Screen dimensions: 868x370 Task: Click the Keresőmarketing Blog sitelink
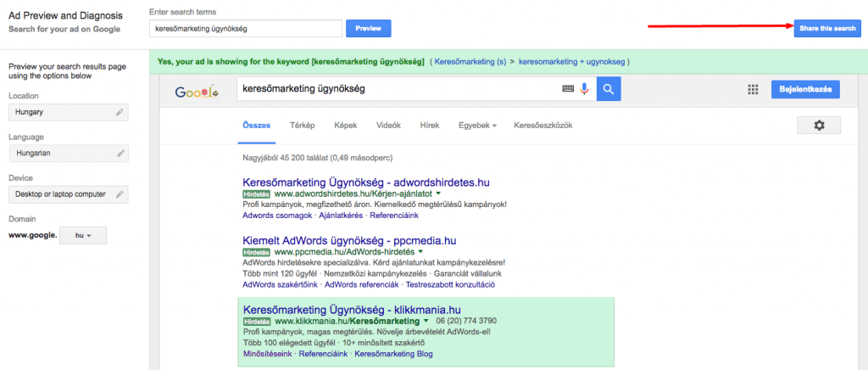point(393,353)
